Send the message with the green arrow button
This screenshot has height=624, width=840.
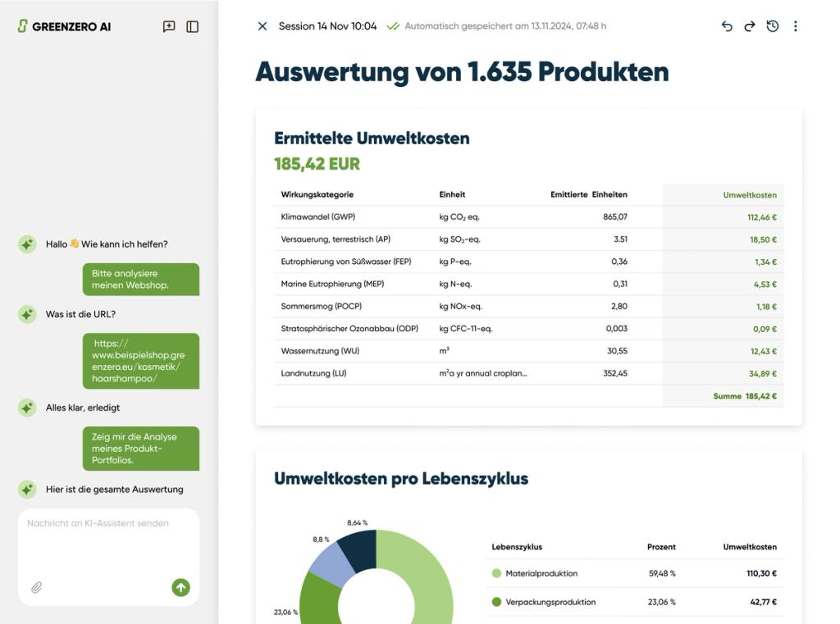[181, 588]
